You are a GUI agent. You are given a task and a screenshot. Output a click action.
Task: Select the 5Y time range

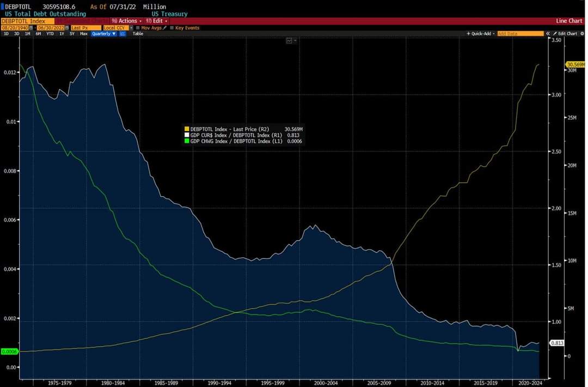72,34
